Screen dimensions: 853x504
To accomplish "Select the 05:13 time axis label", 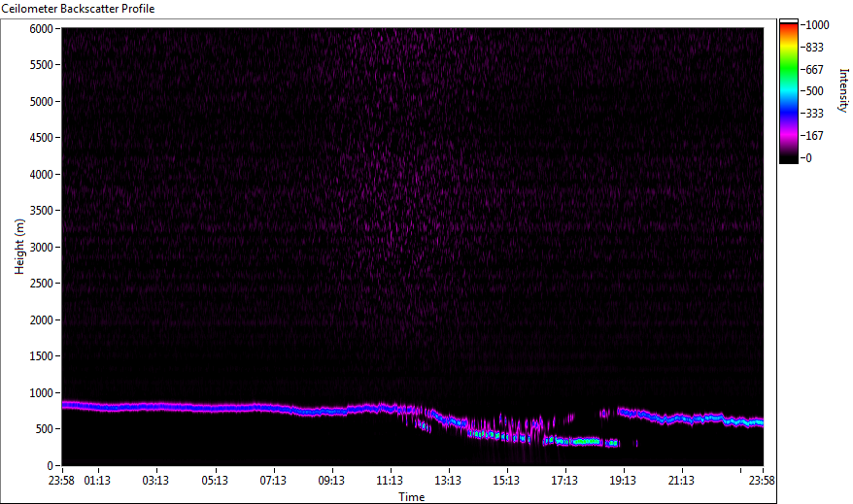I will [215, 481].
